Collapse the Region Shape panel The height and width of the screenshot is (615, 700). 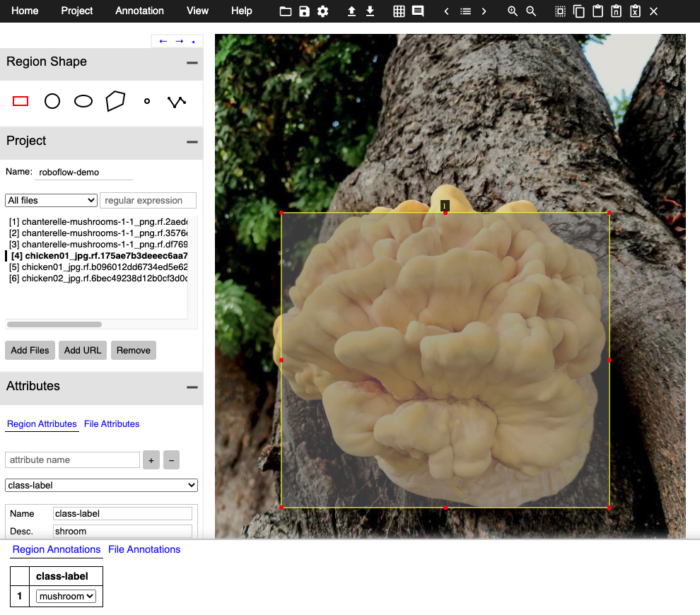pos(192,62)
